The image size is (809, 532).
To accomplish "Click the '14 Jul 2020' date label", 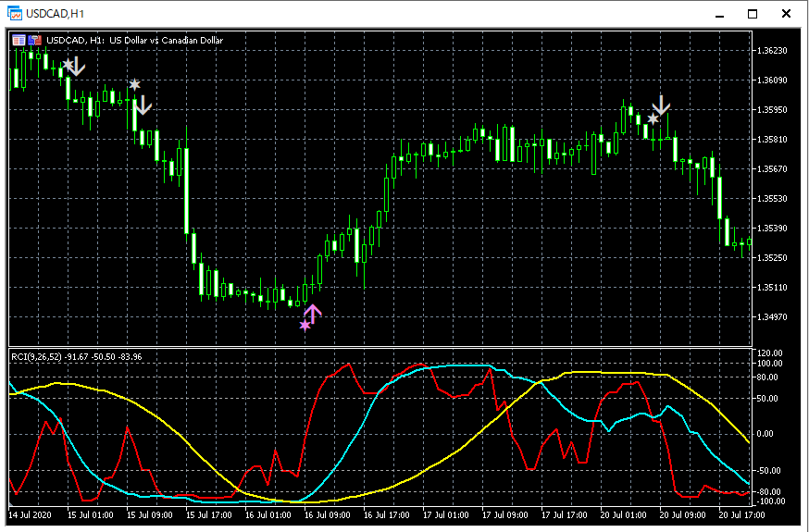I will [30, 515].
